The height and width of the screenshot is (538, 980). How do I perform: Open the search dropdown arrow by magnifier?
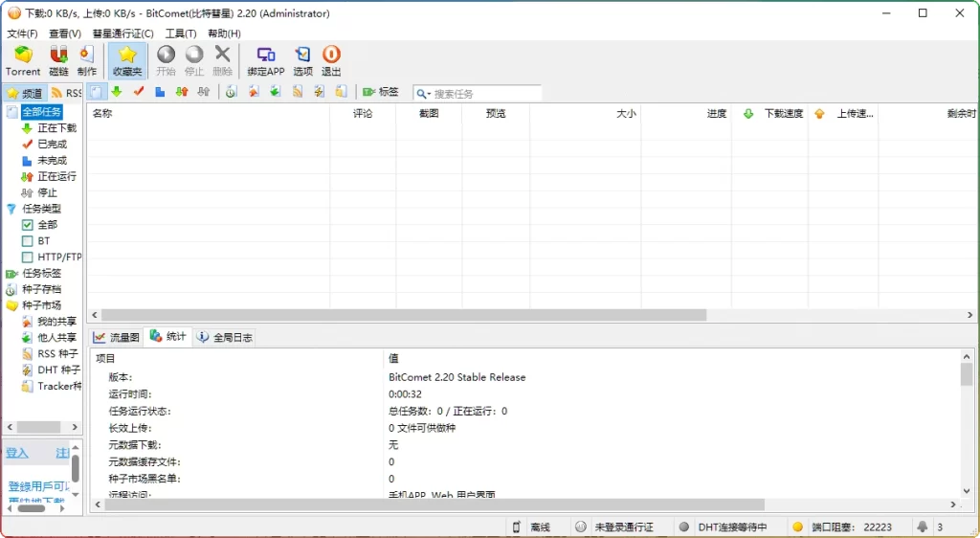(429, 94)
